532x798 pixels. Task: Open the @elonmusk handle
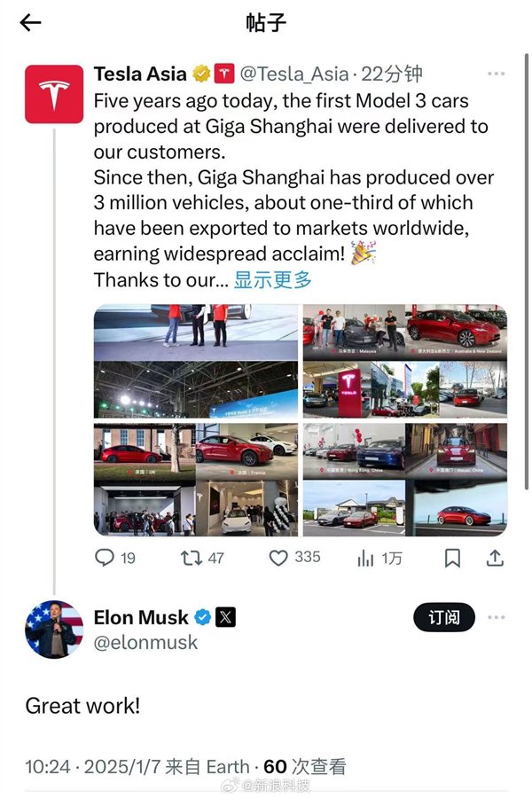point(145,642)
